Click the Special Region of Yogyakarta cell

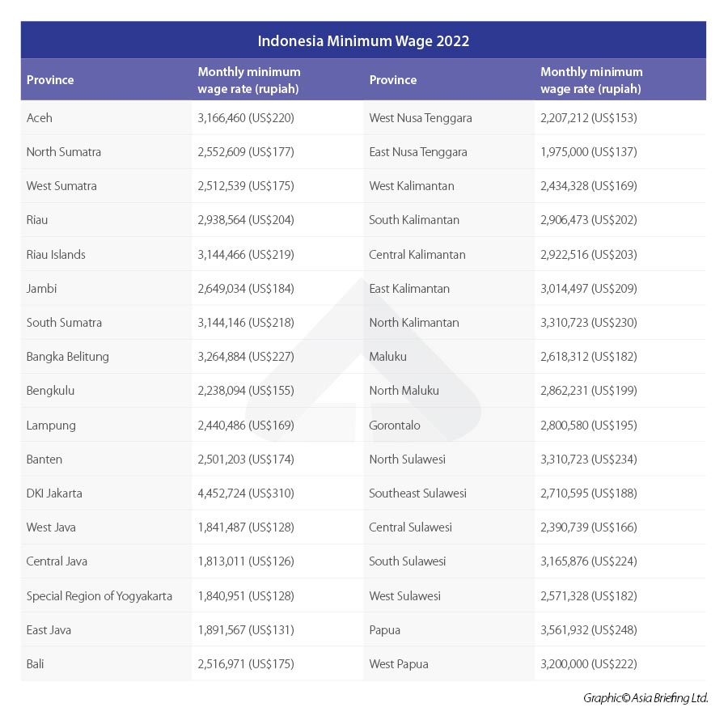[x=99, y=596]
